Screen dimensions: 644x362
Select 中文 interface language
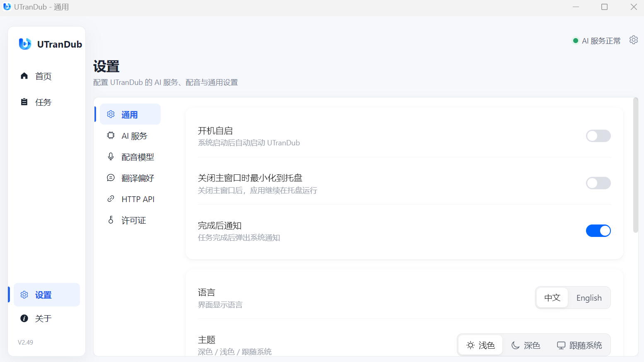552,298
